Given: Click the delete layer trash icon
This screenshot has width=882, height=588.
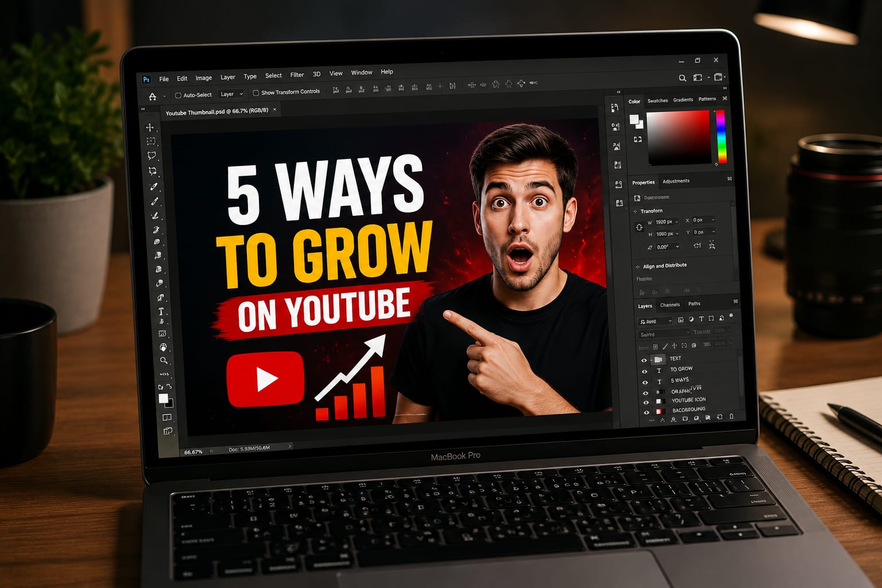Looking at the screenshot, I should click(x=732, y=416).
